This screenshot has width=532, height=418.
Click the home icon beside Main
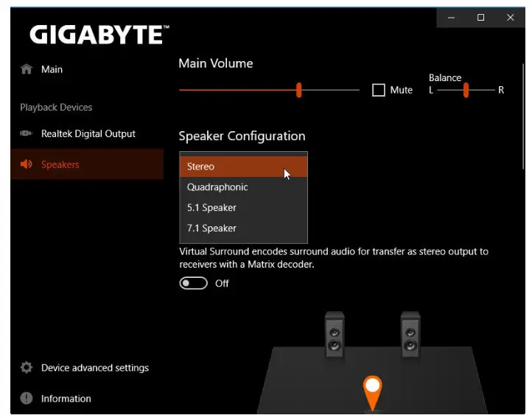click(27, 69)
